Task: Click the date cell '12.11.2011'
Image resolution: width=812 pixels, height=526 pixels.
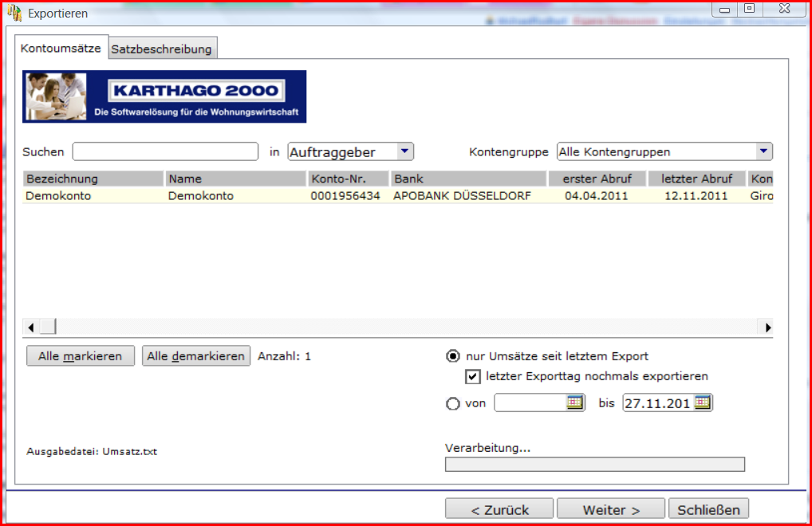Action: pos(696,196)
